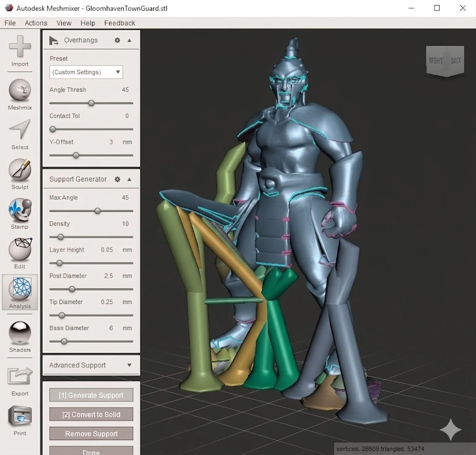The height and width of the screenshot is (455, 476).
Task: Open the Stamp tool
Action: (x=20, y=214)
